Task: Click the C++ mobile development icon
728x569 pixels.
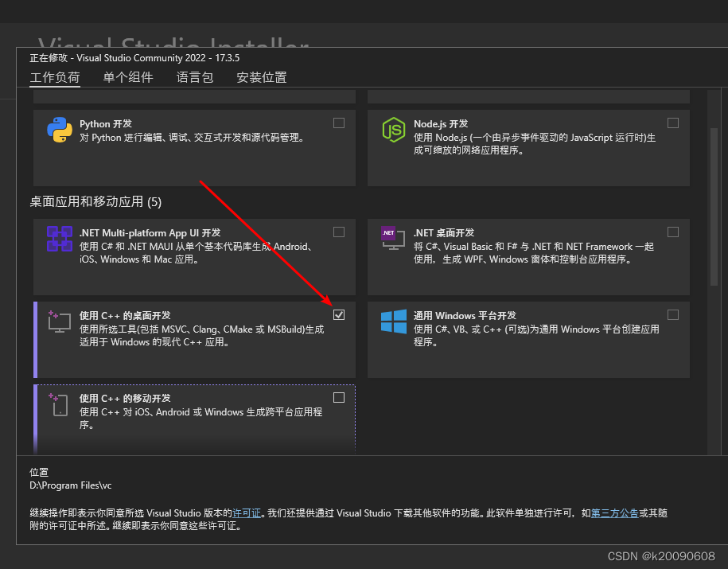Action: 59,404
